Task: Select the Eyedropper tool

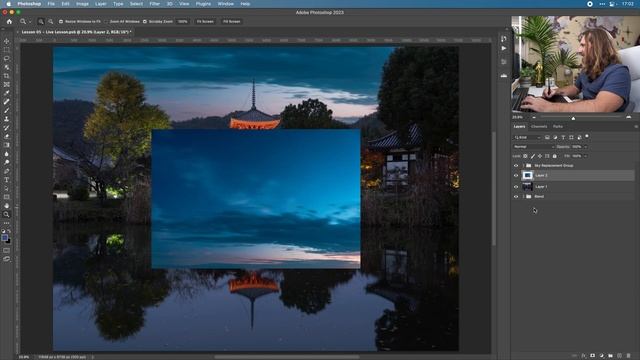Action: 7,93
